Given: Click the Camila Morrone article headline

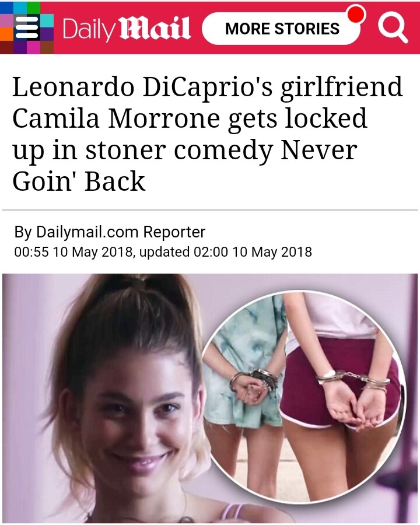Looking at the screenshot, I should point(207,134).
